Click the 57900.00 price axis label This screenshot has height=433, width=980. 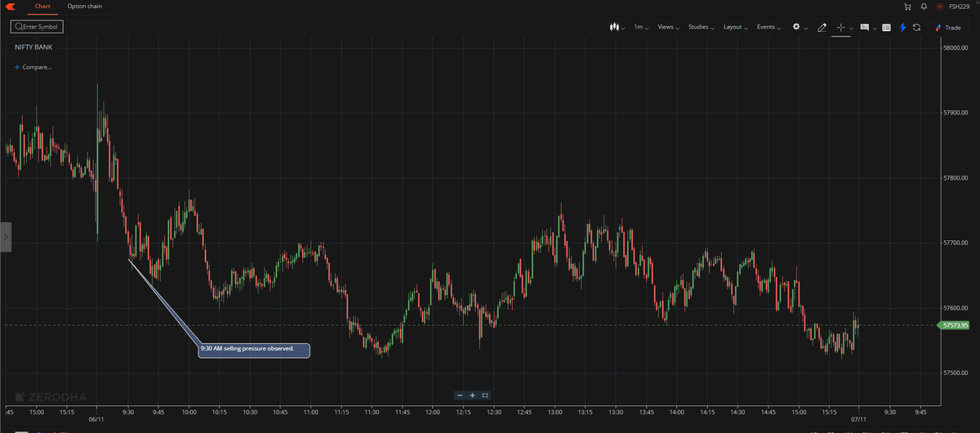(955, 113)
